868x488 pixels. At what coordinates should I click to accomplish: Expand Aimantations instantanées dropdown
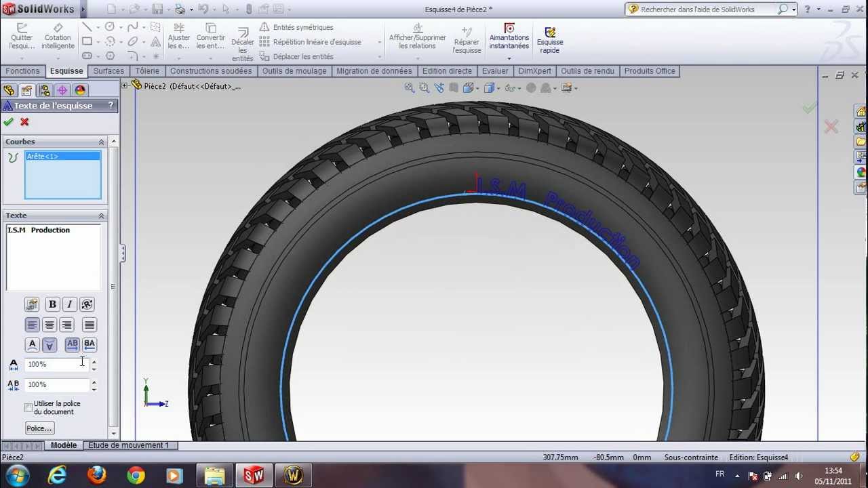point(509,58)
